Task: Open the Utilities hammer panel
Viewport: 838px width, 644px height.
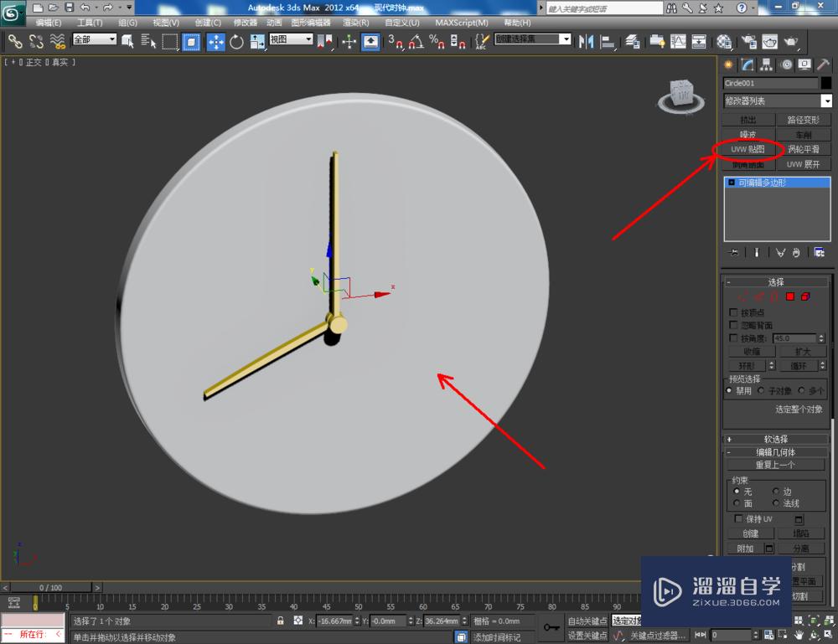Action: click(x=824, y=65)
